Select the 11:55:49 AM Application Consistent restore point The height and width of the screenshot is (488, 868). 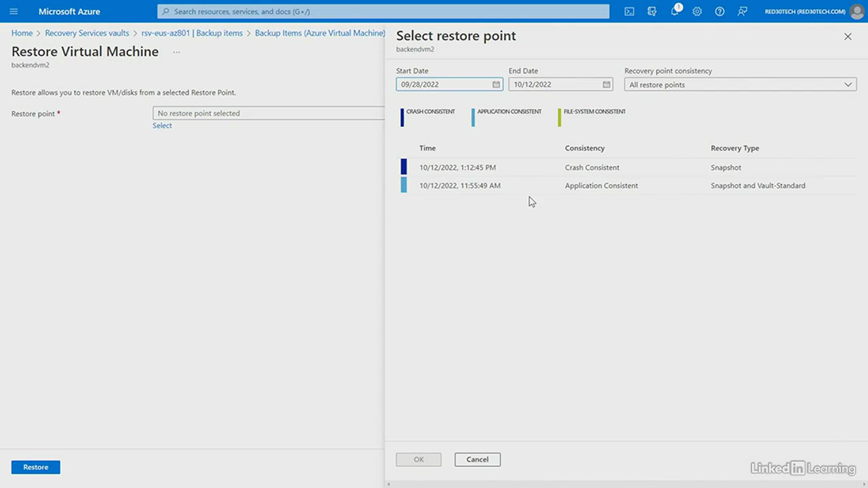[460, 185]
